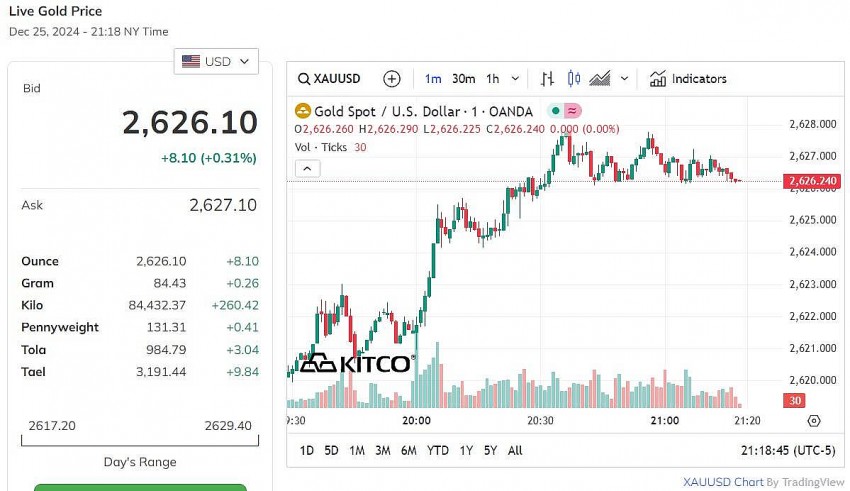
Task: Click the add symbol plus icon
Action: click(392, 79)
